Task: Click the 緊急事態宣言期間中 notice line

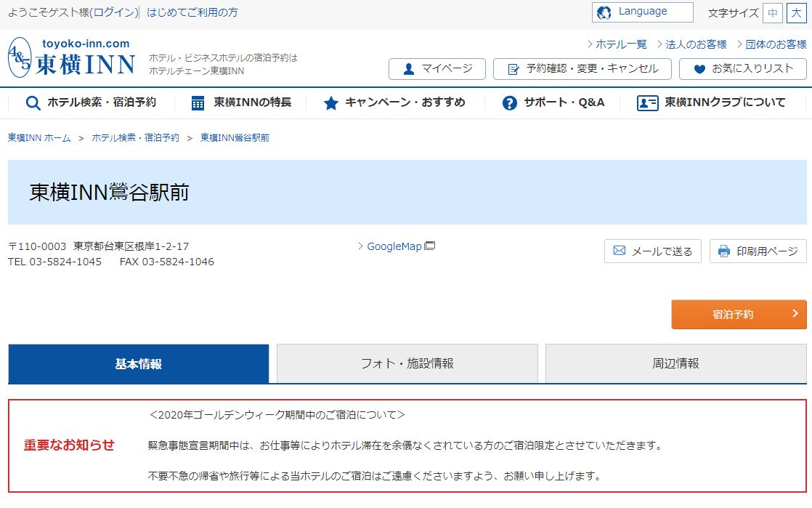Action: click(405, 445)
